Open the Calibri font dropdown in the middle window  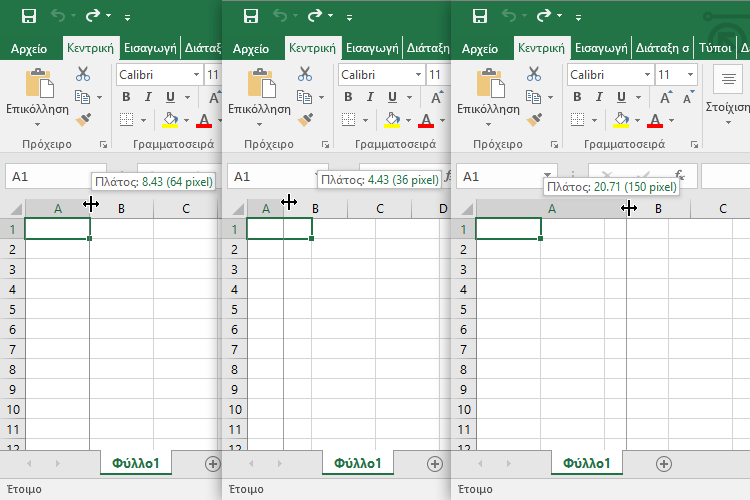(418, 75)
